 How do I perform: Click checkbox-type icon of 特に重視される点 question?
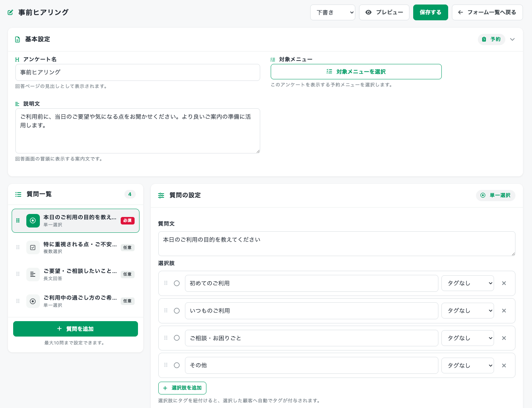click(33, 247)
